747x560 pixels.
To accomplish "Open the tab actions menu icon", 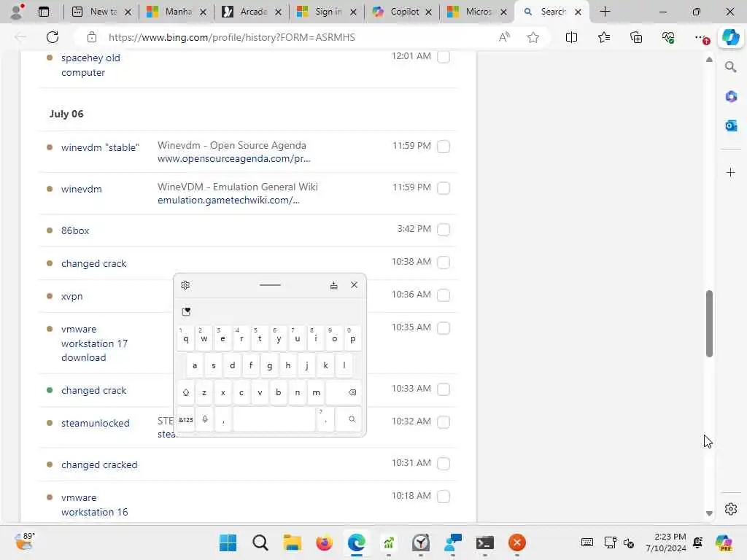I will (x=43, y=12).
